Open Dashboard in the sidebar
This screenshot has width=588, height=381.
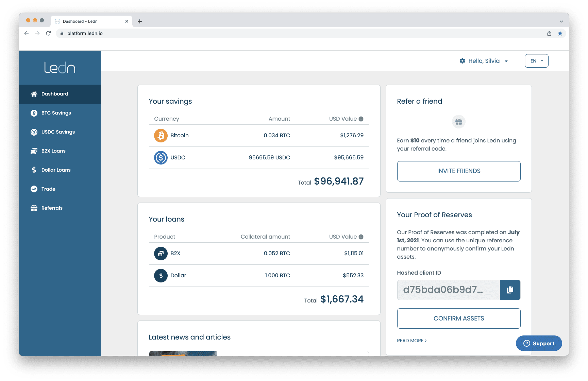pos(60,94)
